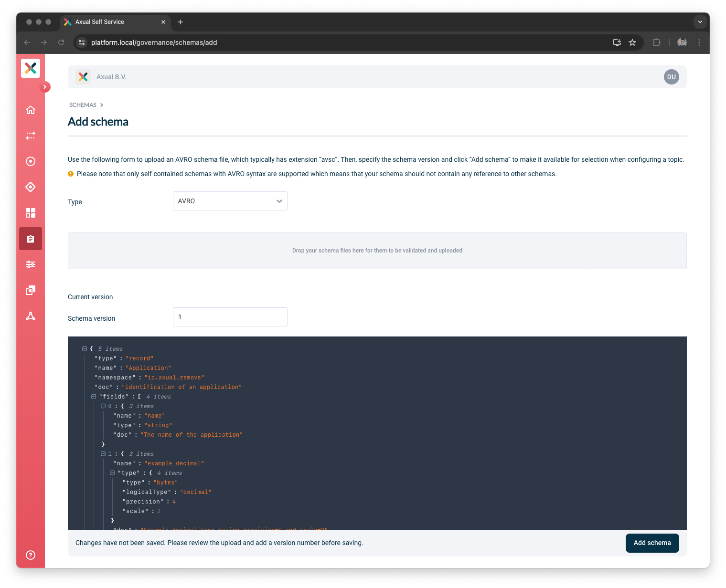The width and height of the screenshot is (726, 588).
Task: Focus the Schema version input field
Action: coord(230,317)
